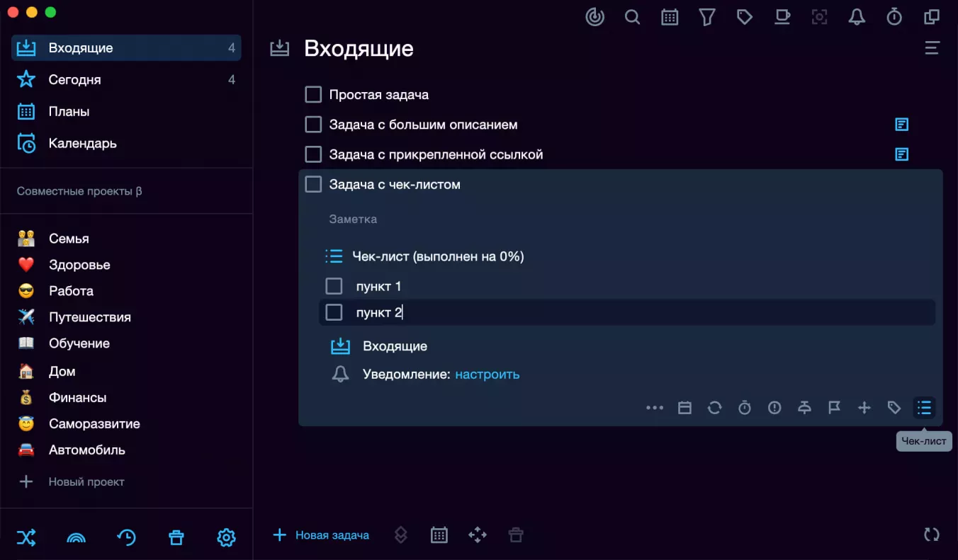This screenshot has width=958, height=560.
Task: Click the move arrows icon in bottom toolbar
Action: [x=478, y=535]
